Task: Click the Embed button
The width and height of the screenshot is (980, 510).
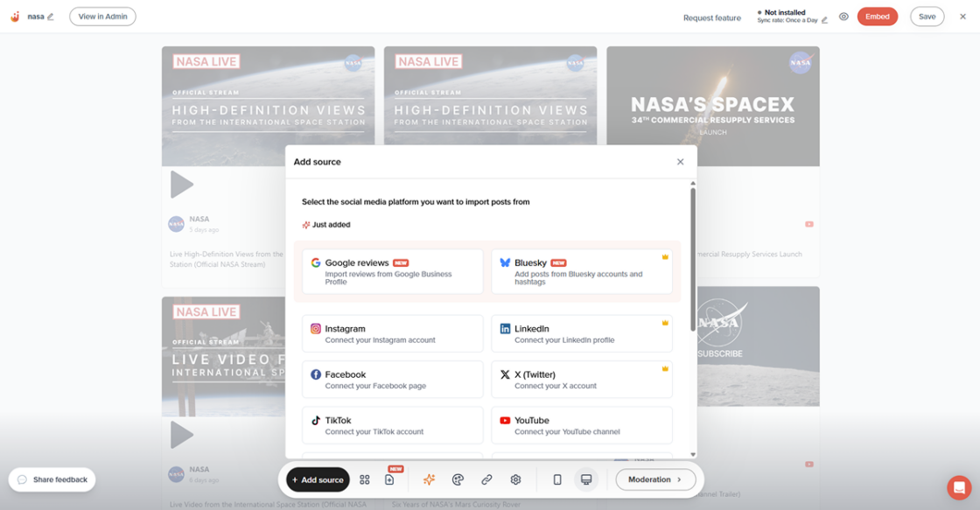Action: (878, 17)
